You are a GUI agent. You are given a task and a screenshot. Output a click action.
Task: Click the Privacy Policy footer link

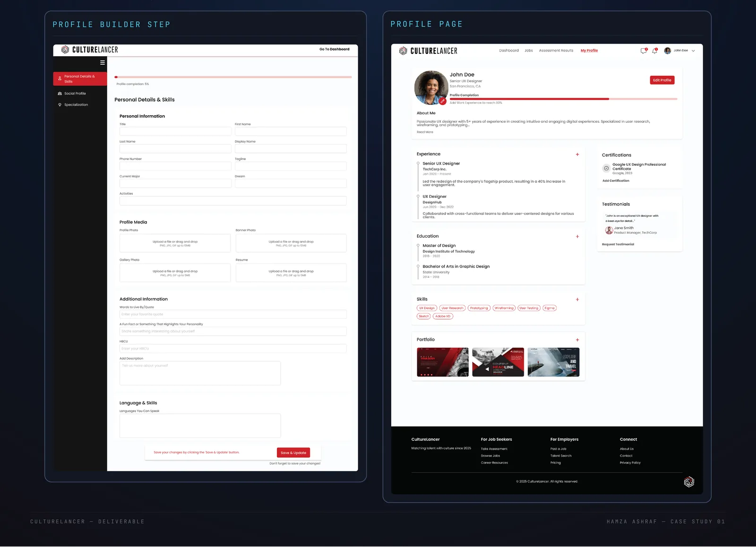(x=630, y=463)
